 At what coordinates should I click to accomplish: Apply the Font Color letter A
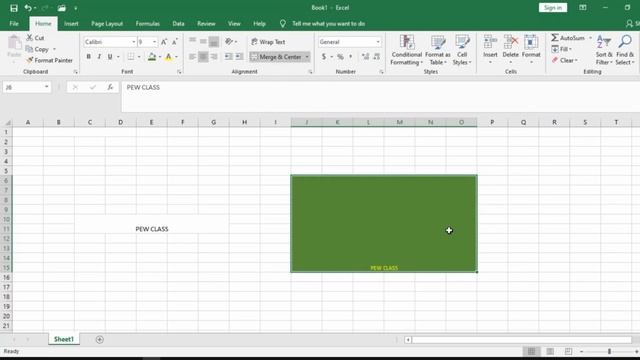click(169, 57)
